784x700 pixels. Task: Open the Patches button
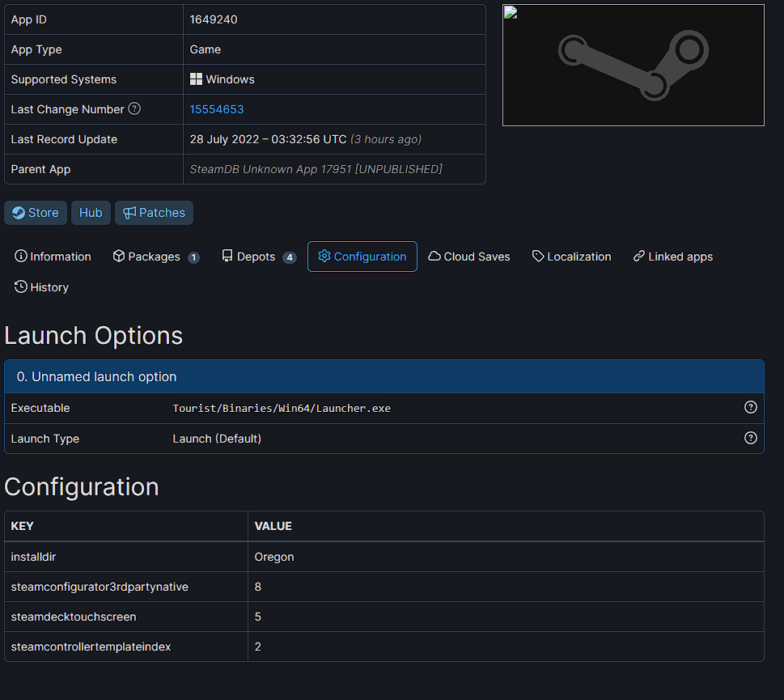[154, 213]
